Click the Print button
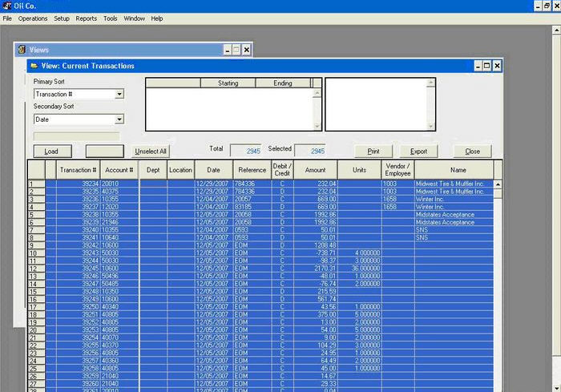Image resolution: width=561 pixels, height=392 pixels. [373, 151]
